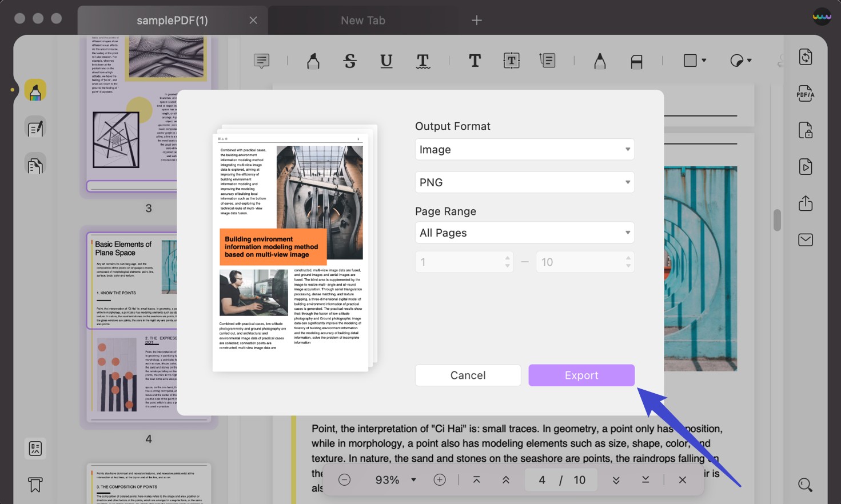
Task: Open the shape rectangle style dropdown
Action: point(694,59)
